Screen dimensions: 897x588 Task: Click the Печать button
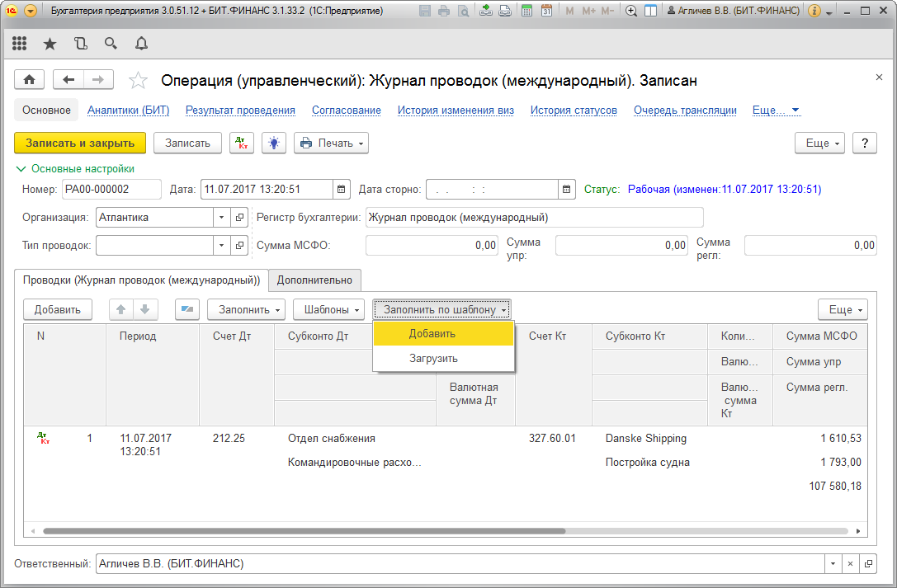coord(332,143)
